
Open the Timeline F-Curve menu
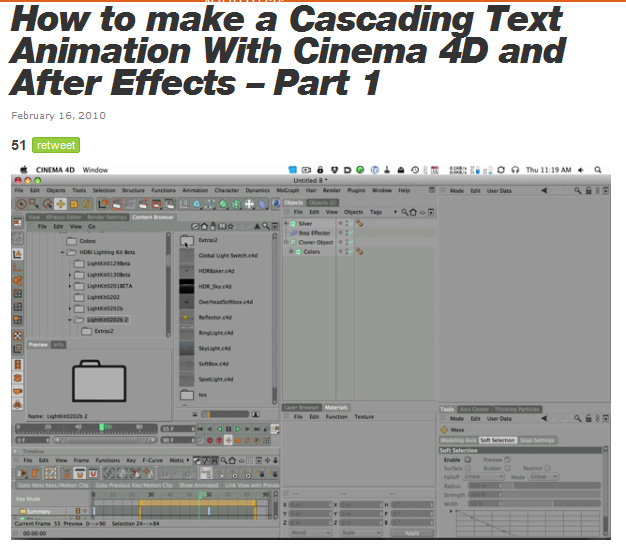click(x=153, y=460)
